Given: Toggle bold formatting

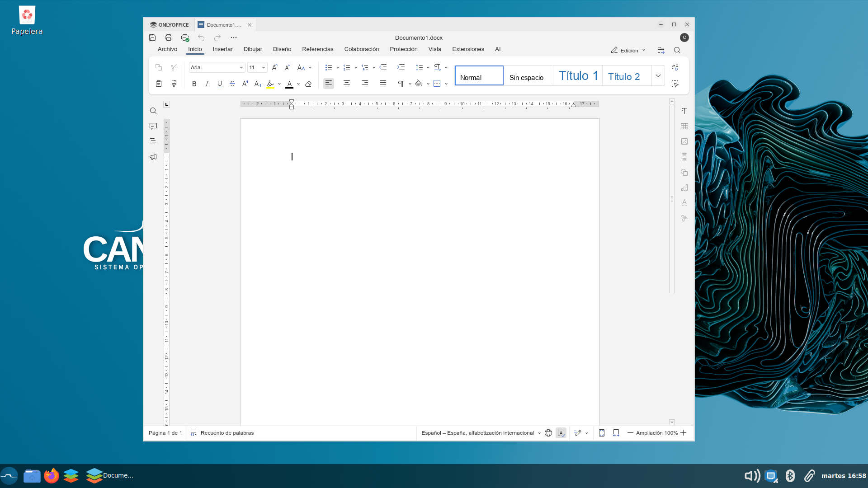Looking at the screenshot, I should [x=194, y=84].
